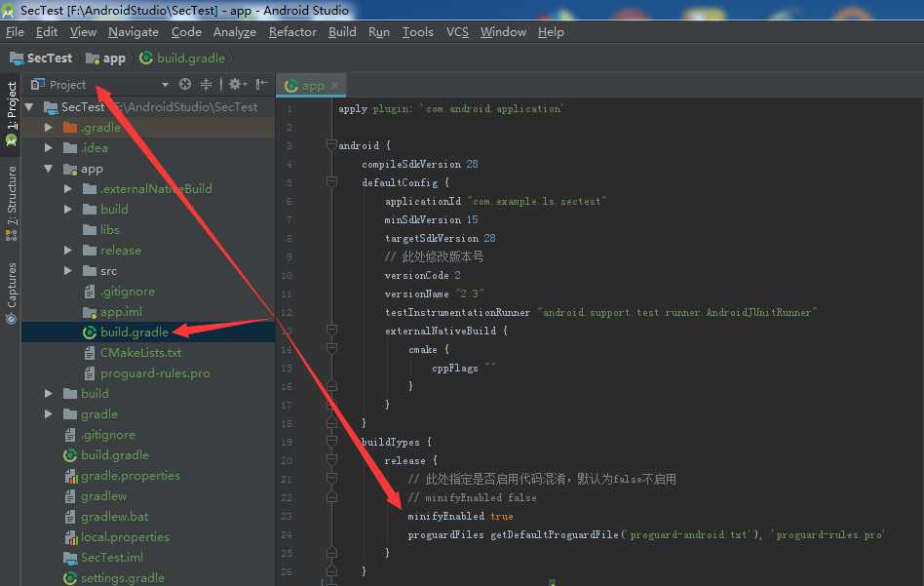Open the Tools menu

418,32
